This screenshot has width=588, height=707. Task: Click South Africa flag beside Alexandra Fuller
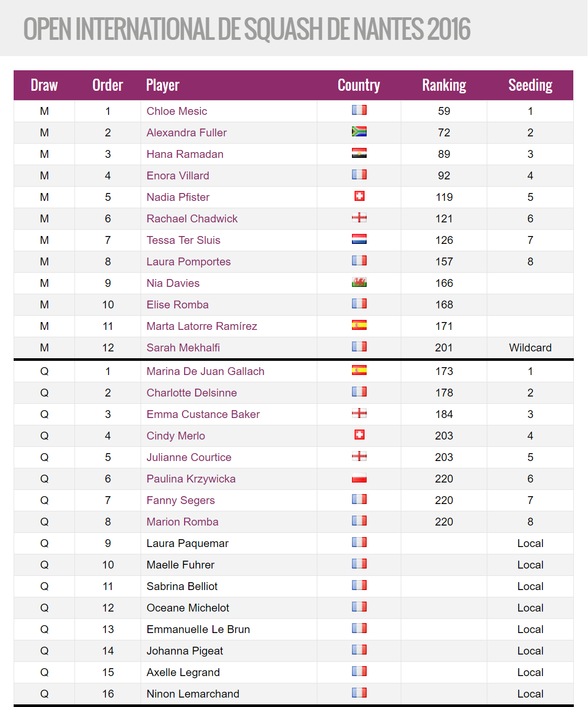[359, 132]
